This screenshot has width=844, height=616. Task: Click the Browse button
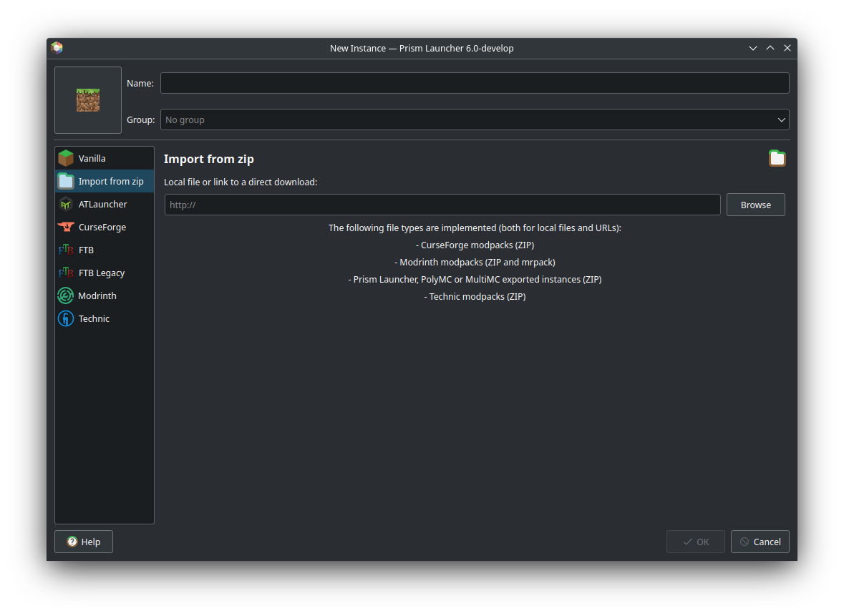coord(755,205)
